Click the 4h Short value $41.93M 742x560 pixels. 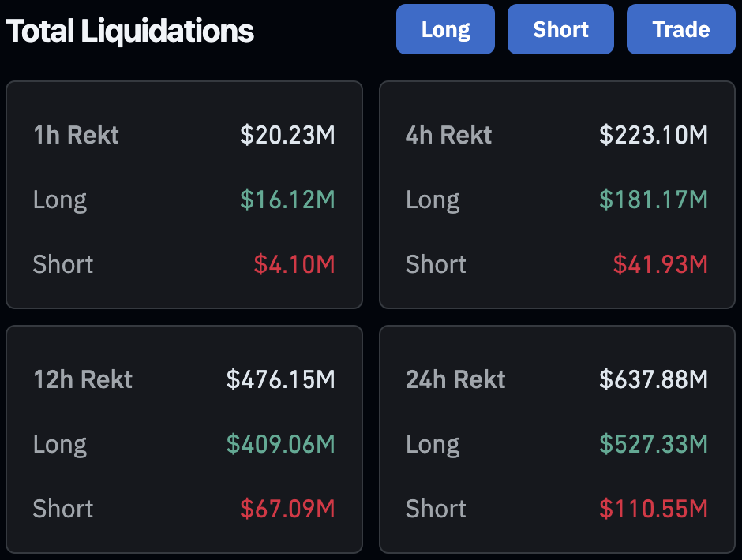661,264
